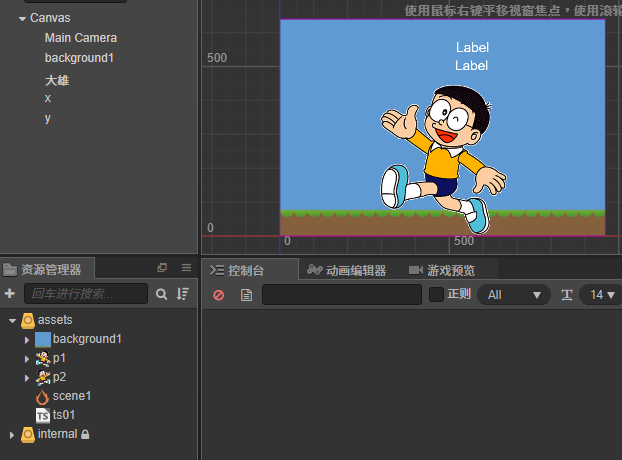Click the p2 image thumbnail

(x=43, y=378)
